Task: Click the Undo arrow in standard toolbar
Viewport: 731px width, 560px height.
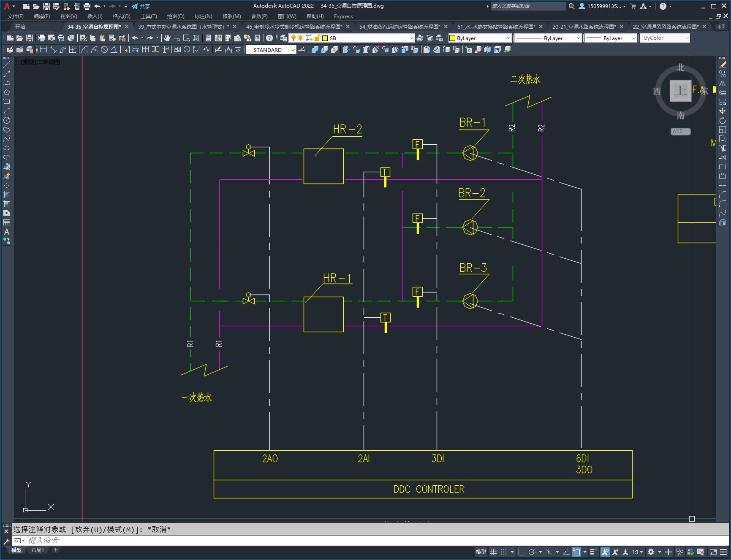Action: coord(135,38)
